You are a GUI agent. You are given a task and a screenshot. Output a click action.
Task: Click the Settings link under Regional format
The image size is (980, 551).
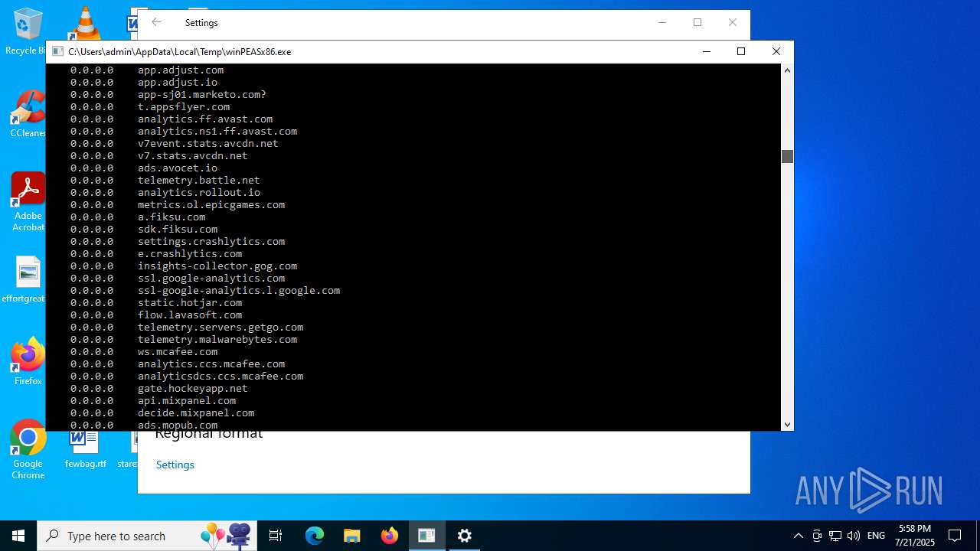tap(175, 465)
